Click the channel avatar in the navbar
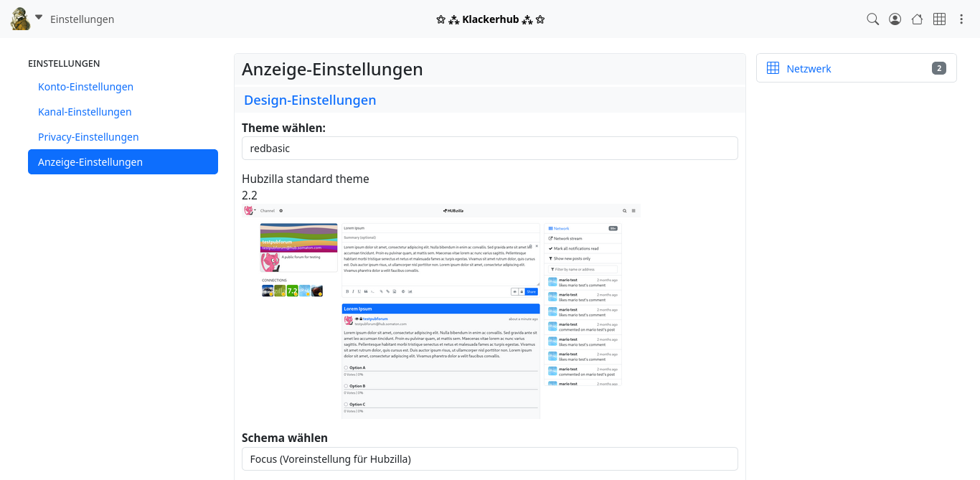 (x=20, y=19)
